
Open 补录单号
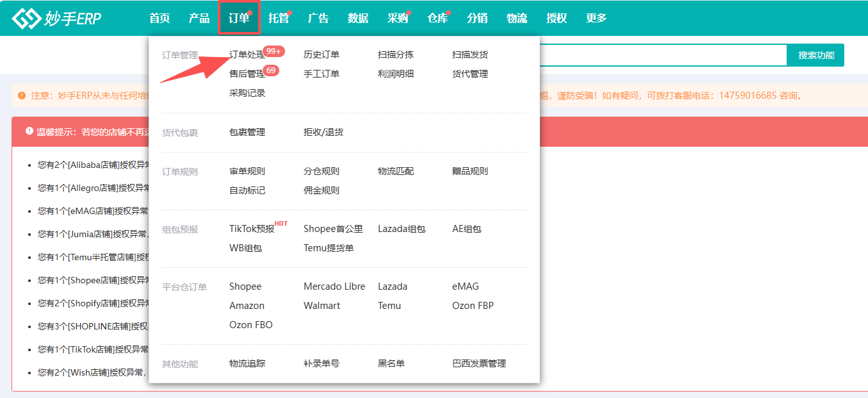click(x=322, y=364)
